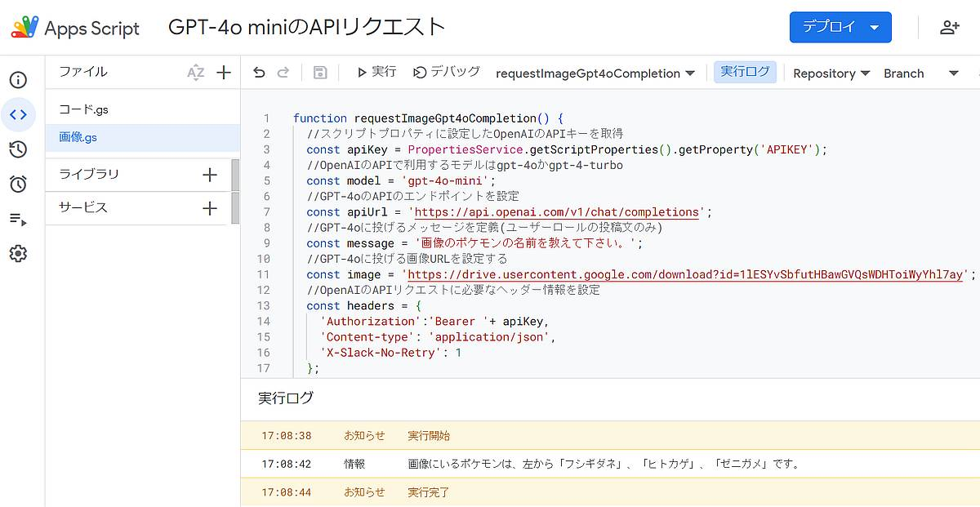Select the 17:08:38 実行開始 log row

point(610,436)
